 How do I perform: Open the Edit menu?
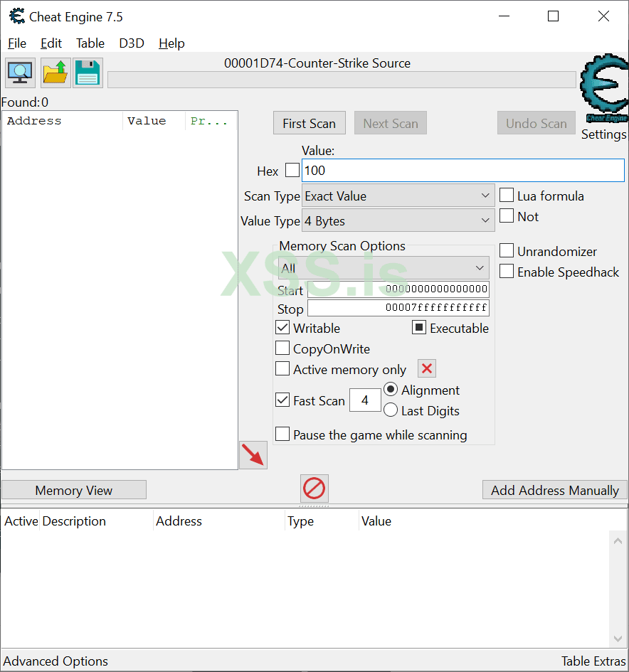(51, 43)
